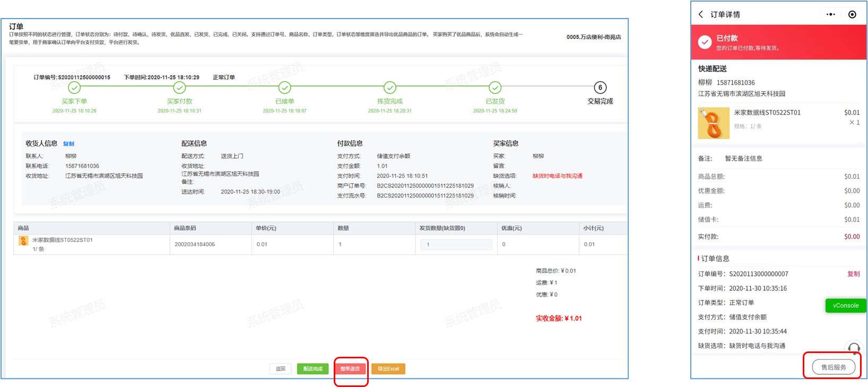Image resolution: width=868 pixels, height=387 pixels.
Task: Tap the 实付款 row with red $0.00
Action: tap(779, 237)
